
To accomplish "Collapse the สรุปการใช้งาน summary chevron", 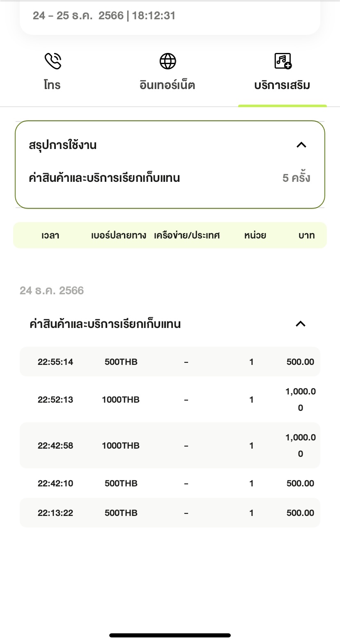I will pos(301,145).
